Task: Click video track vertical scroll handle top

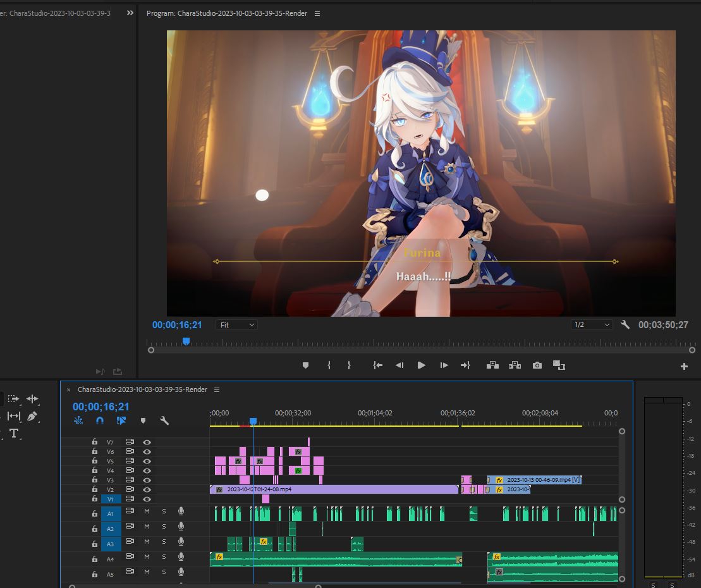Action: pos(622,431)
